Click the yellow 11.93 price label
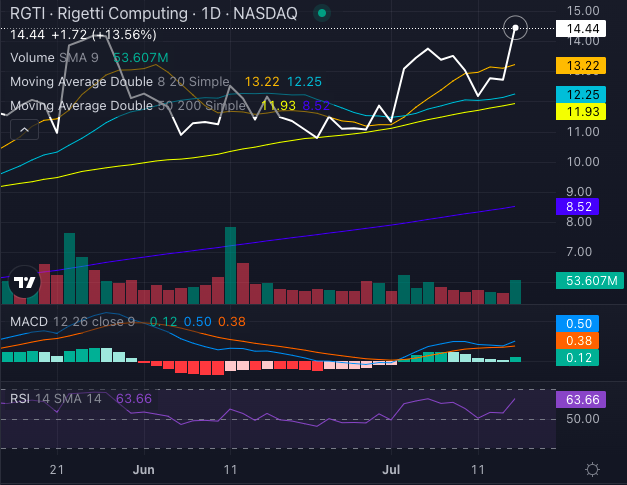The image size is (627, 485). point(581,112)
